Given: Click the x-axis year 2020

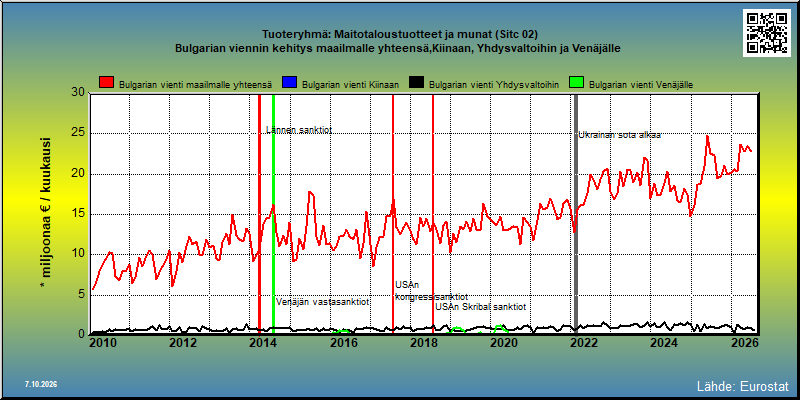Looking at the screenshot, I should tap(503, 342).
